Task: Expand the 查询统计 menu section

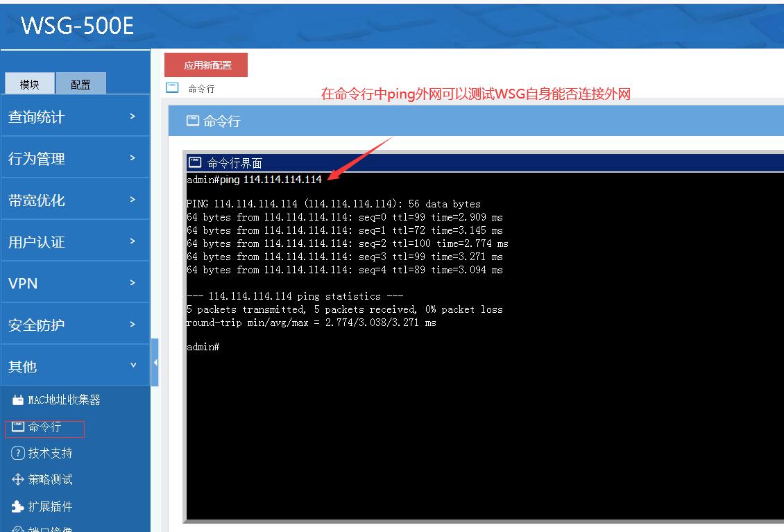Action: point(75,117)
